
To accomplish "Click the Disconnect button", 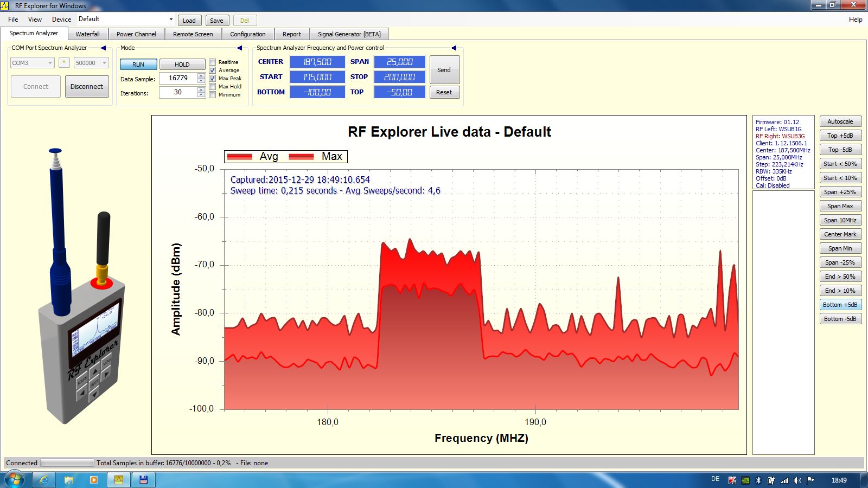I will (87, 87).
